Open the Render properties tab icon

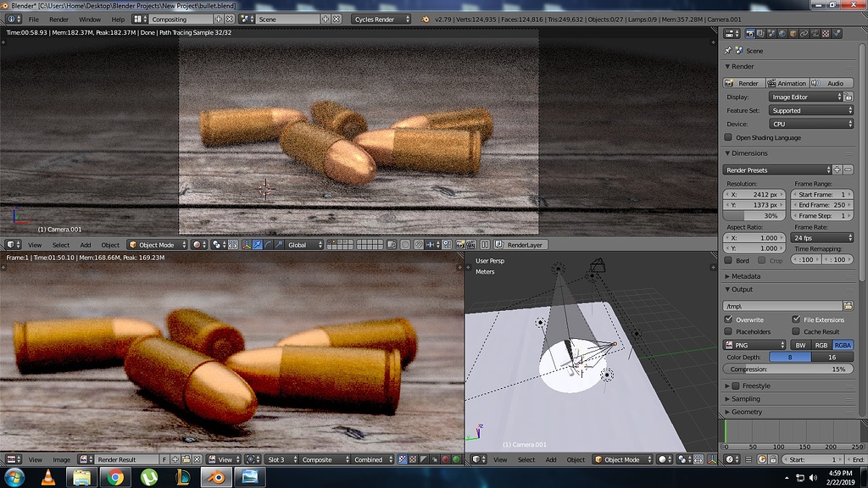click(x=749, y=34)
